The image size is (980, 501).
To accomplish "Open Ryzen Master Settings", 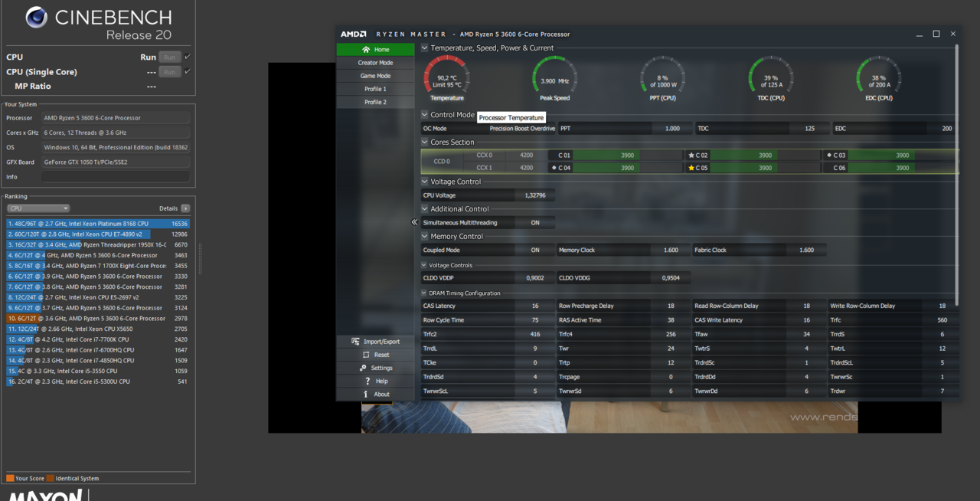I will (375, 368).
